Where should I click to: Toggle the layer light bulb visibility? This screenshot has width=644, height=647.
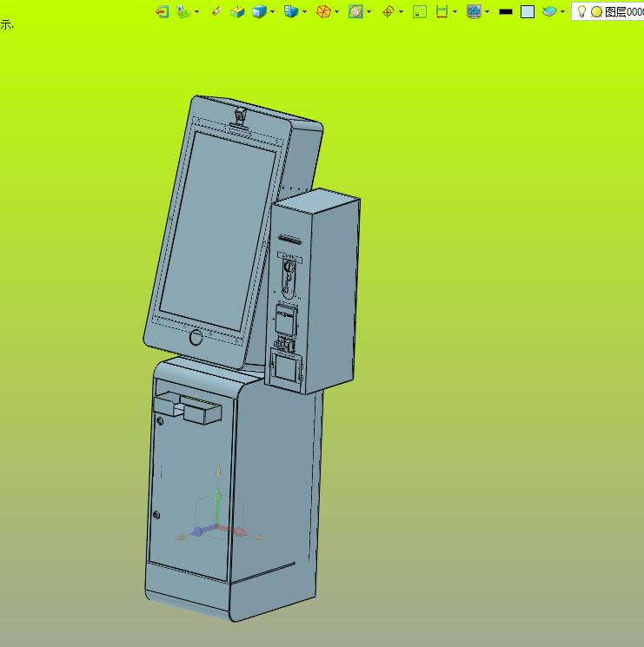[581, 11]
